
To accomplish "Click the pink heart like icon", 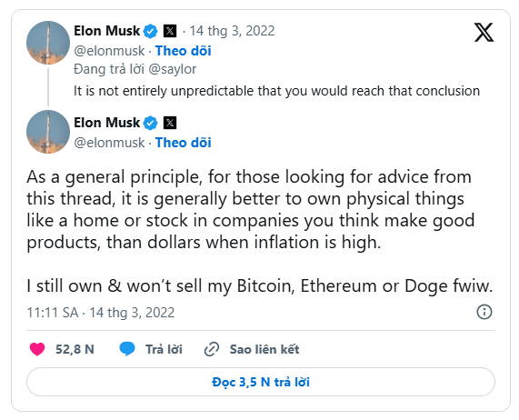I will [x=37, y=349].
